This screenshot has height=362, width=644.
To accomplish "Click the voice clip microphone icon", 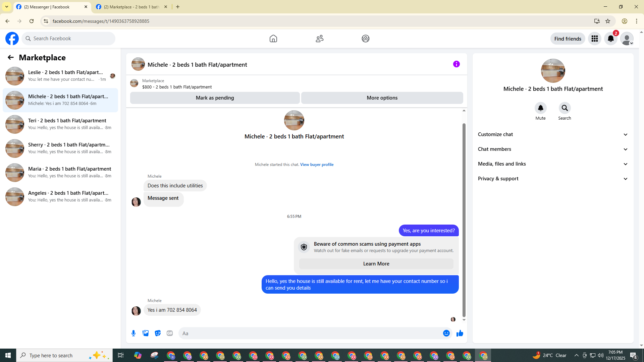I will pyautogui.click(x=133, y=333).
